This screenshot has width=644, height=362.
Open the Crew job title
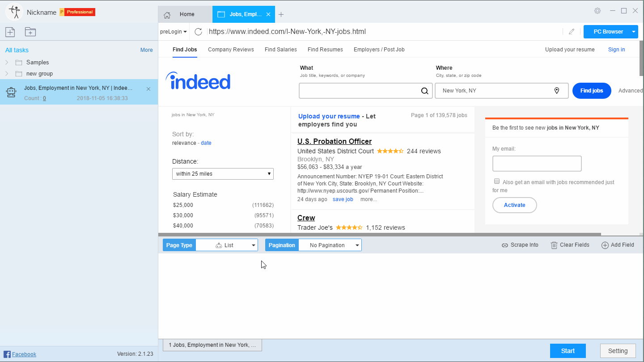click(306, 218)
